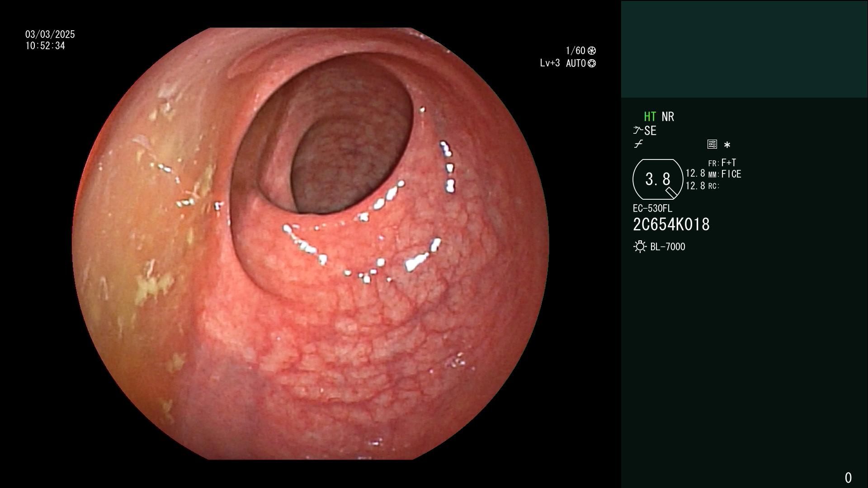Click the 12.8 value beside MM
This screenshot has width=868, height=488.
[695, 173]
